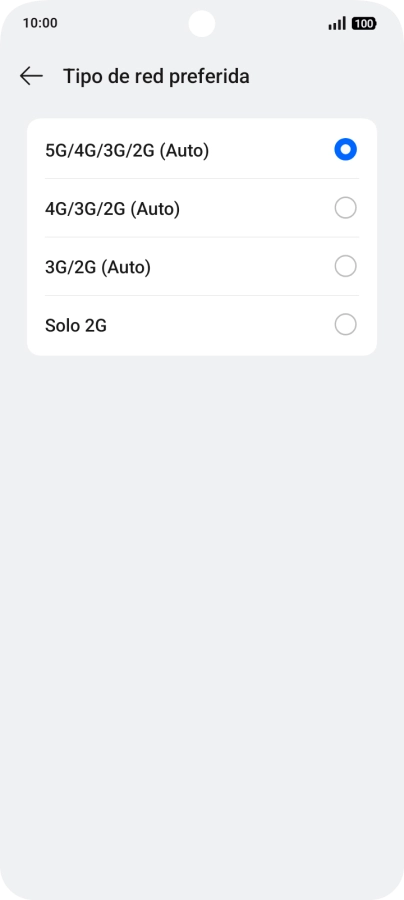
Task: Click the blank space in the Solo 2G row
Action: [x=220, y=325]
